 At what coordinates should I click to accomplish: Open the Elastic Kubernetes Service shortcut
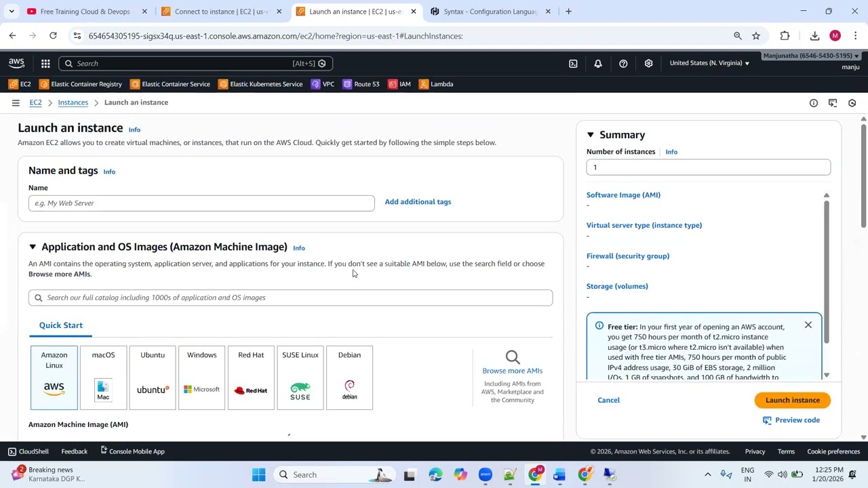[260, 84]
